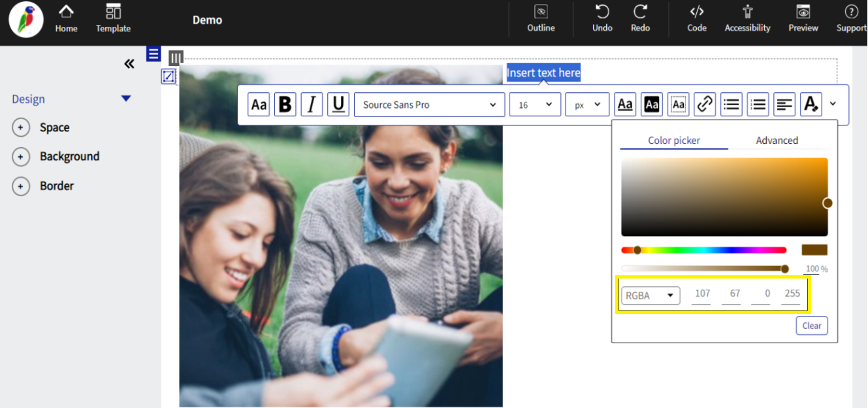Click the rainbow hue slider
The width and height of the screenshot is (868, 408).
pyautogui.click(x=703, y=250)
